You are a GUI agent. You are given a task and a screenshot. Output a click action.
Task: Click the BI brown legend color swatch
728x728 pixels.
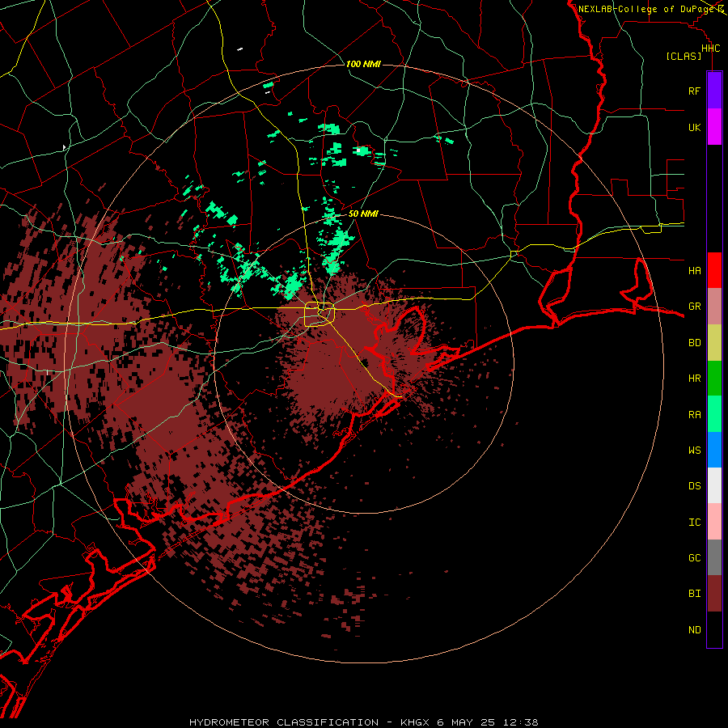click(x=714, y=594)
